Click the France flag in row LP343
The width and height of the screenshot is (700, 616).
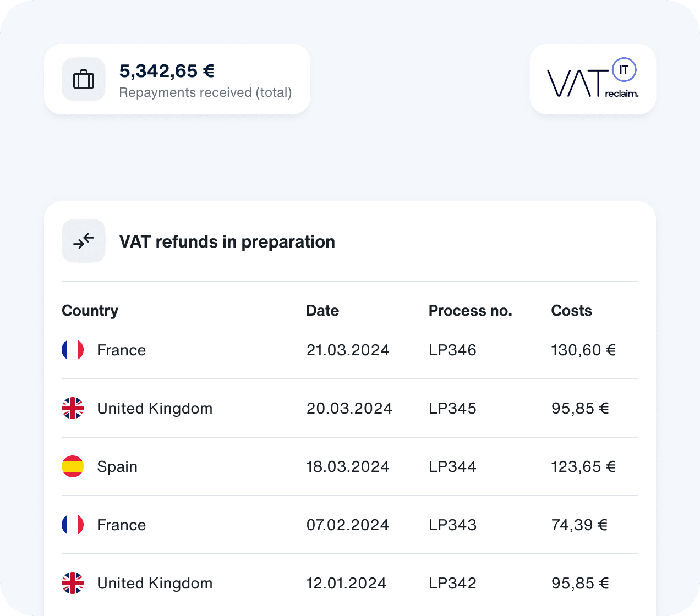tap(73, 525)
